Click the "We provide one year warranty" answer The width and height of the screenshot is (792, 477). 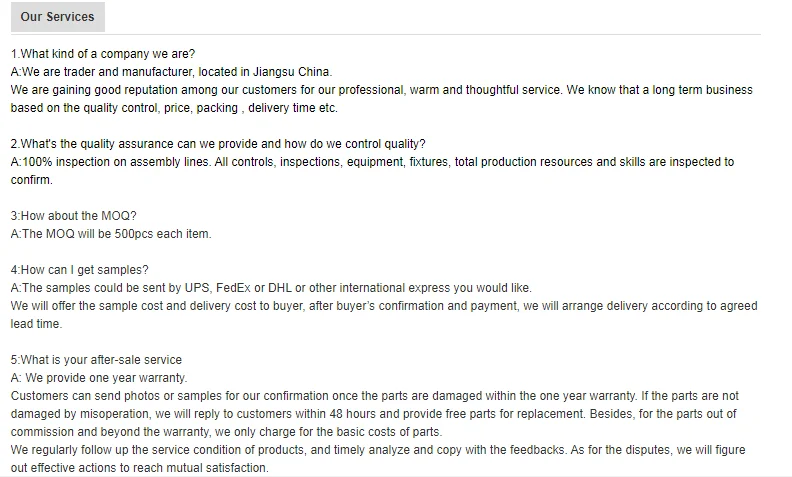(99, 378)
